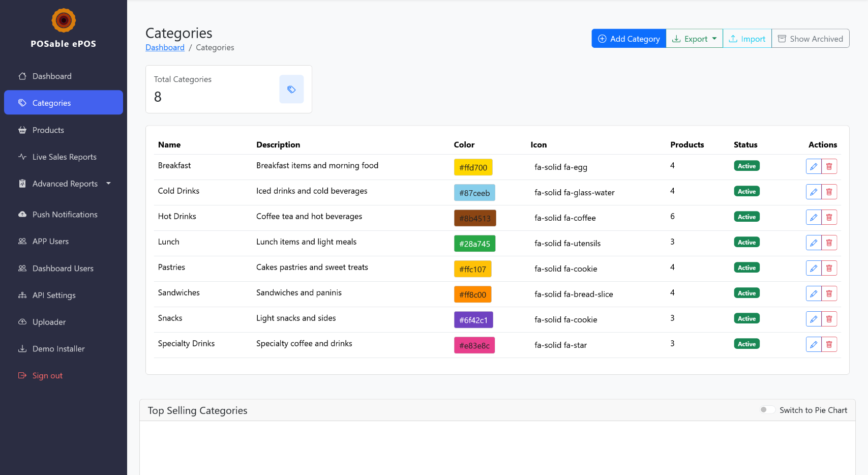Toggle the Switch to Pie Chart switch
Image resolution: width=868 pixels, height=475 pixels.
tap(767, 410)
